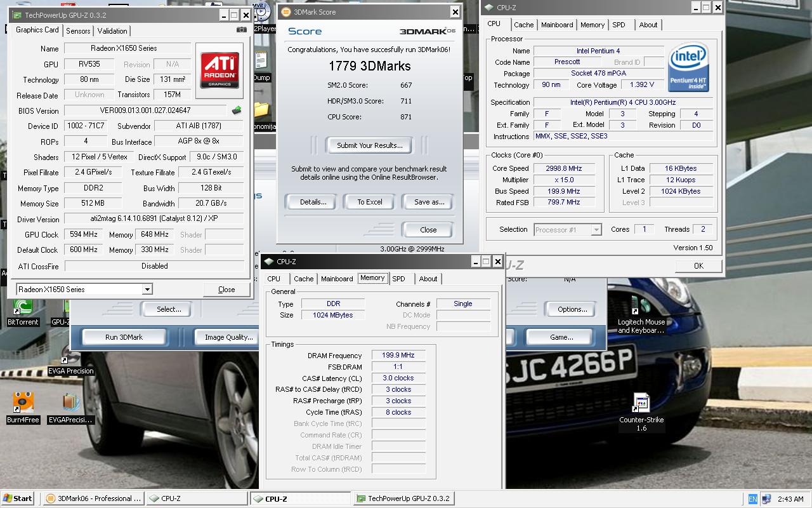Open the BitTorrent desktop shortcut
This screenshot has width=812, height=508.
(x=23, y=312)
